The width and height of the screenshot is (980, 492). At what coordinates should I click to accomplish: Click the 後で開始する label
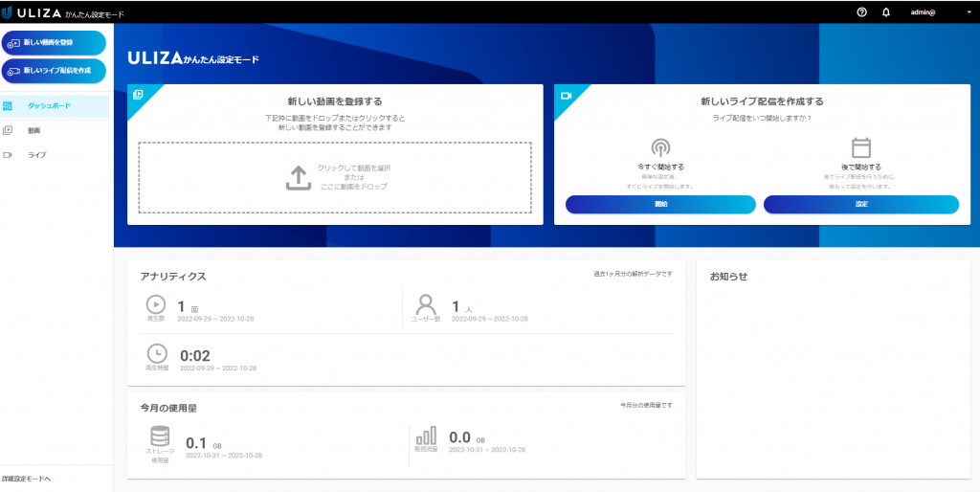pyautogui.click(x=861, y=167)
